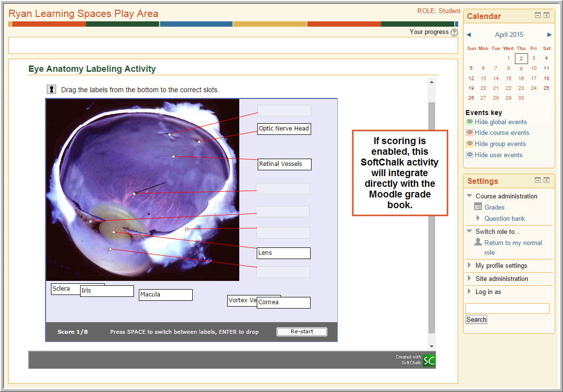Dock the Settings block to the side
Viewport: 563px width, 392px height.
546,180
